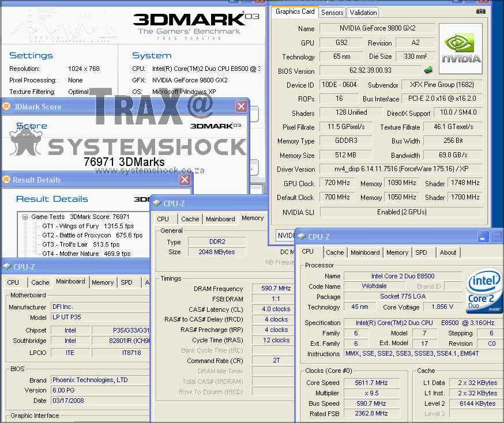Click the memory Type DDR2 value
Viewport: 504px width, 423px height.
click(217, 241)
